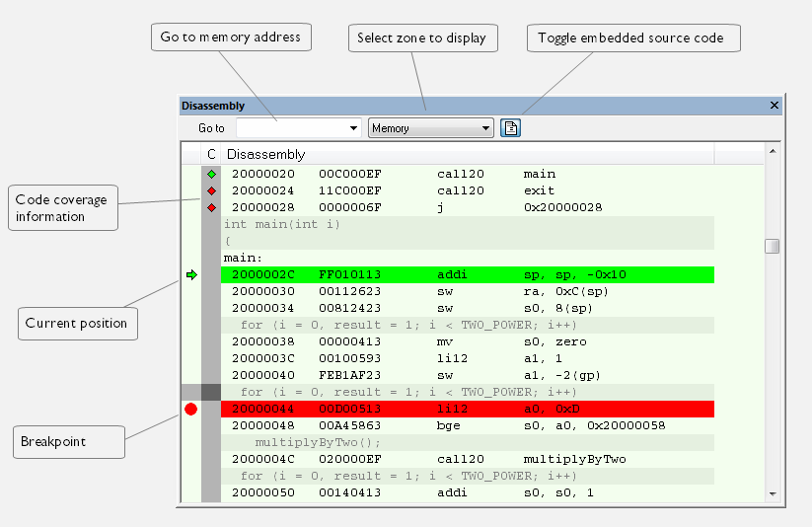This screenshot has height=527, width=812.
Task: Expand the Go to address dropdown arrow
Action: pyautogui.click(x=354, y=128)
